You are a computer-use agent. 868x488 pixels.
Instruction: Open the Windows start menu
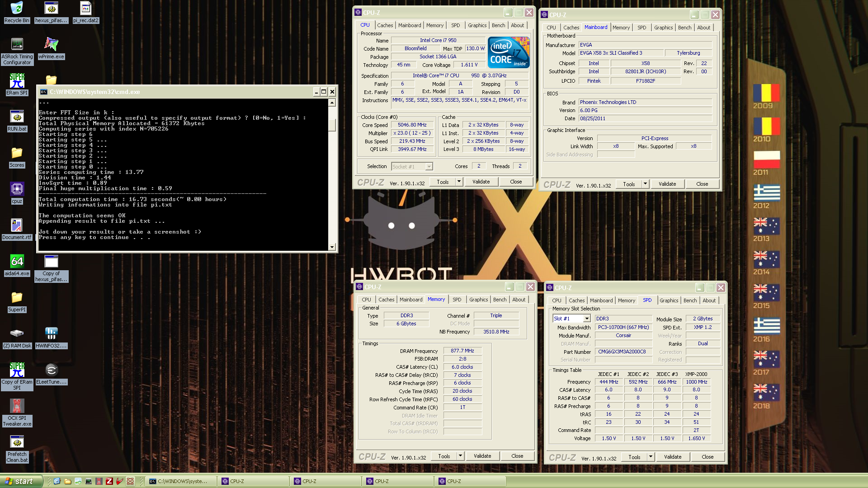click(21, 481)
